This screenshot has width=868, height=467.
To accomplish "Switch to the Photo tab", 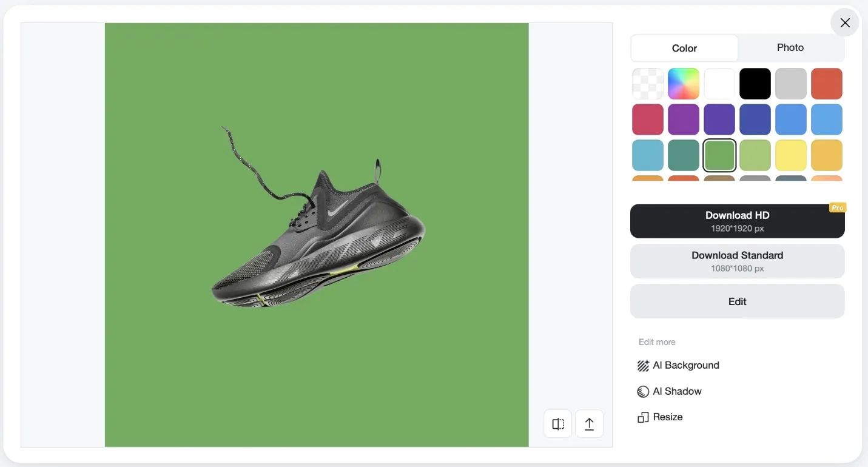I will pos(790,47).
